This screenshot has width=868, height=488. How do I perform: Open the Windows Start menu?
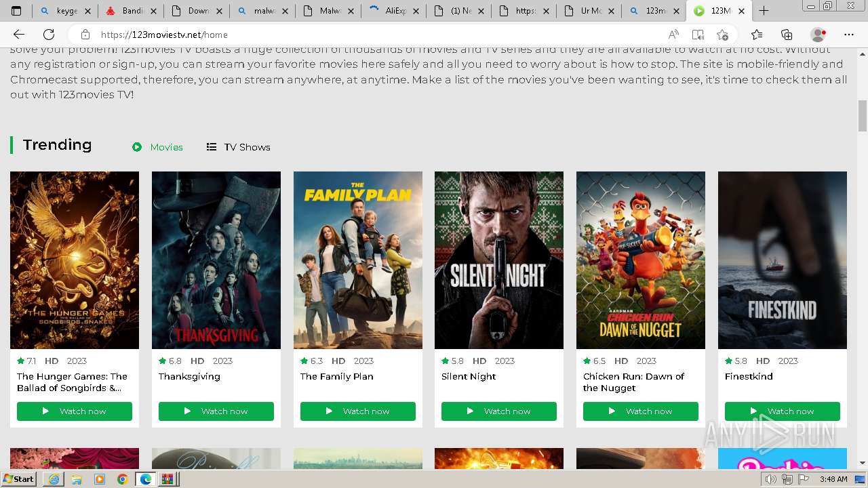pyautogui.click(x=18, y=479)
